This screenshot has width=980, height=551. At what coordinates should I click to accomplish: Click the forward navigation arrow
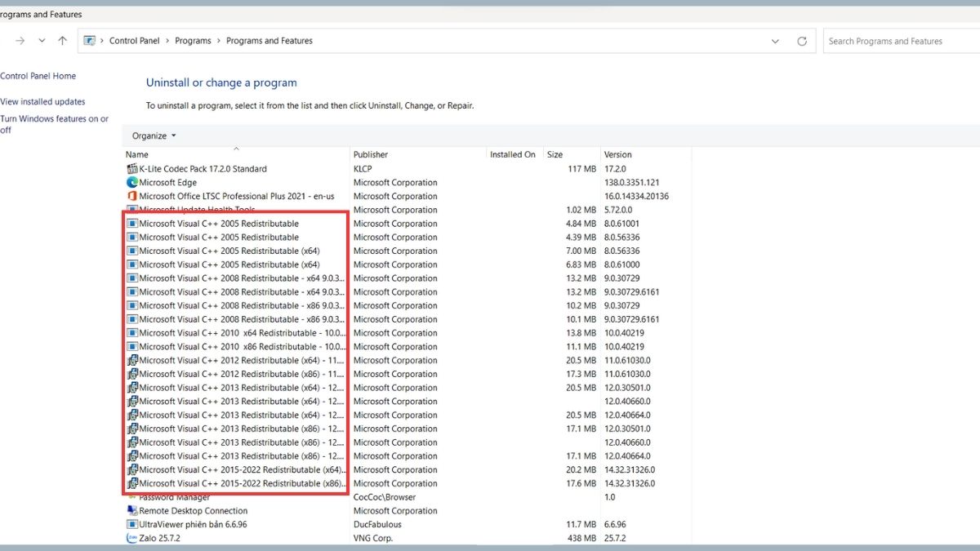point(20,41)
